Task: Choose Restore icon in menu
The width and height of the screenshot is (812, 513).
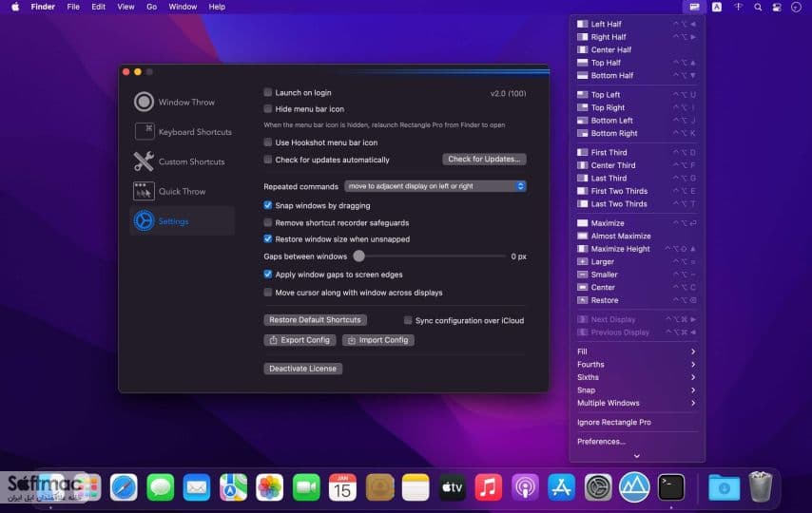Action: coord(583,300)
